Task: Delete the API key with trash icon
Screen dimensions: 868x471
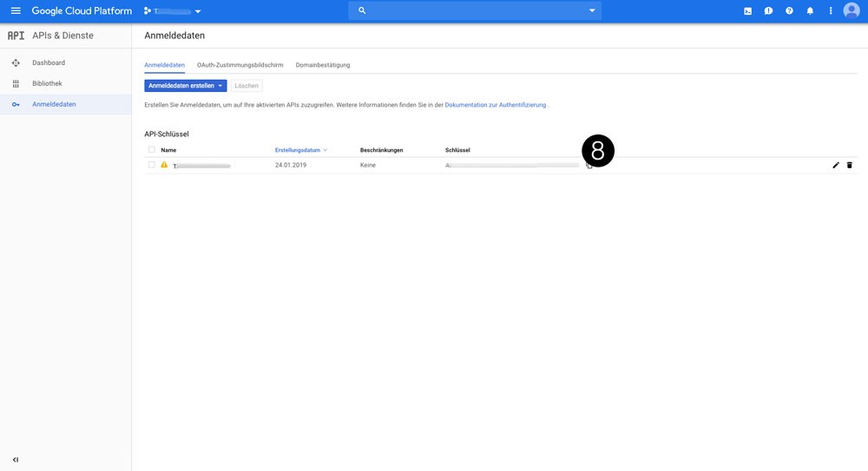Action: (x=850, y=165)
